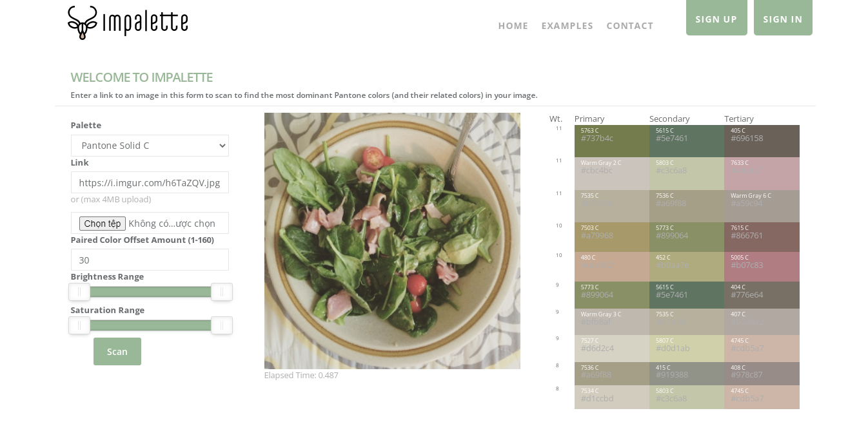The image size is (868, 422).
Task: Click the spinach salad preview image
Action: (392, 241)
